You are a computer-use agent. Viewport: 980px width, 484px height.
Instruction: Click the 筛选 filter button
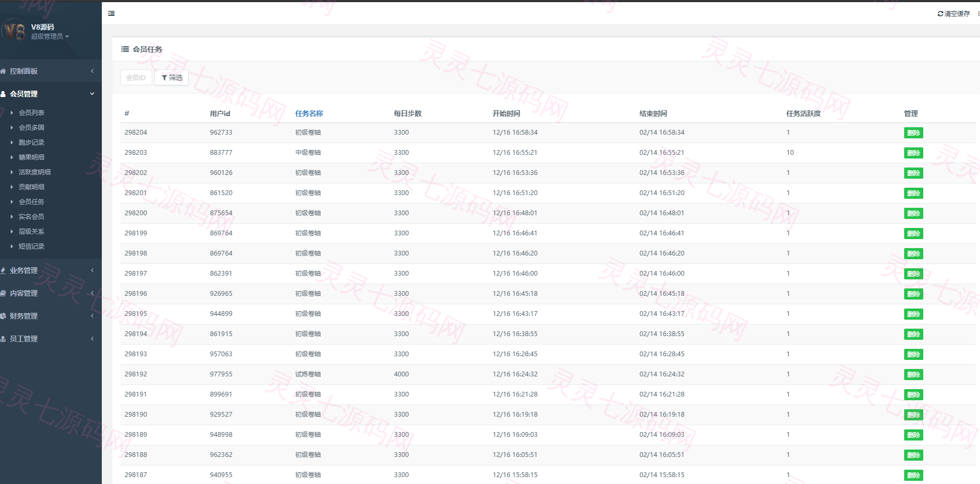tap(172, 77)
